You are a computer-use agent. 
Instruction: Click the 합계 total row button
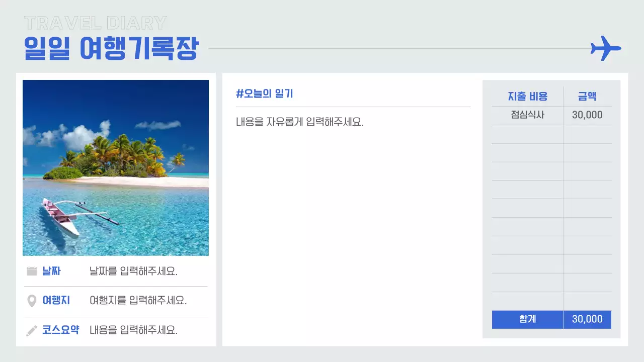tap(527, 319)
